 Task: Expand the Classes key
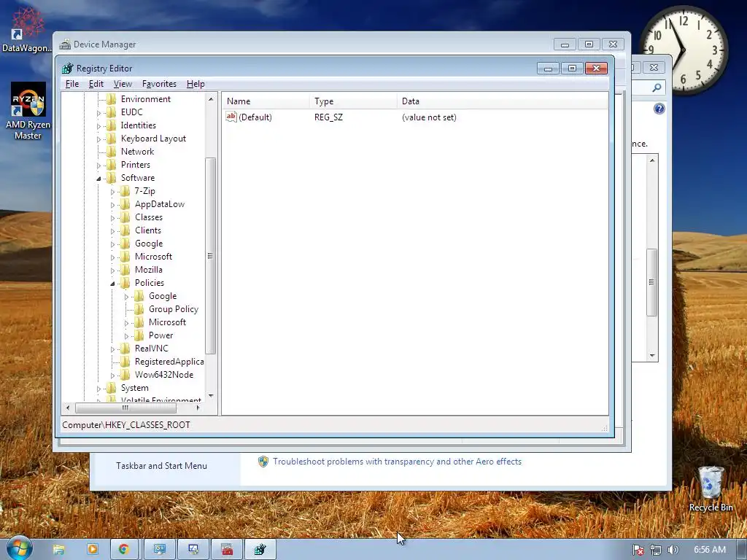click(x=112, y=218)
